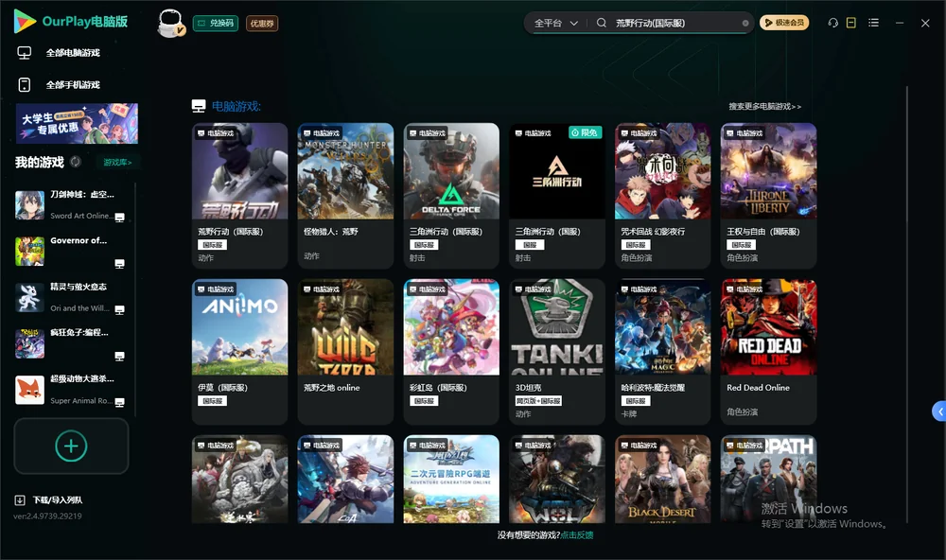946x560 pixels.
Task: Focus the search field with 荒野行动(国际服)
Action: point(675,23)
